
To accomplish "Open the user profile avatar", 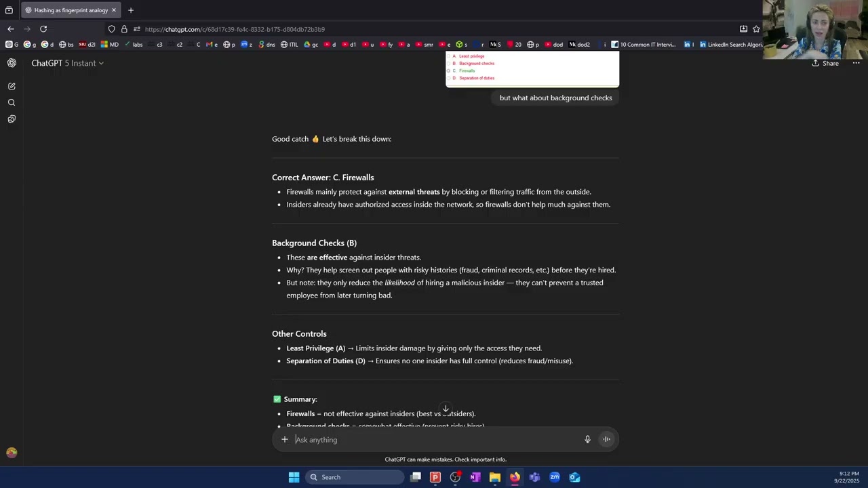I will (12, 453).
